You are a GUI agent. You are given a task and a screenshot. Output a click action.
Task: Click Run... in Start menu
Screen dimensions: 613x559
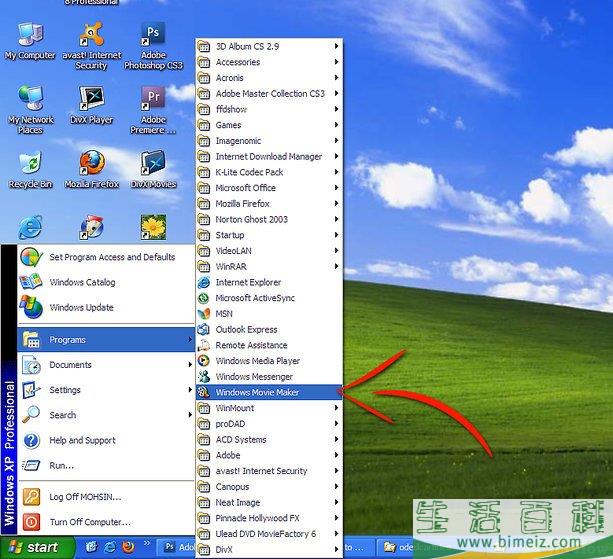click(106, 465)
